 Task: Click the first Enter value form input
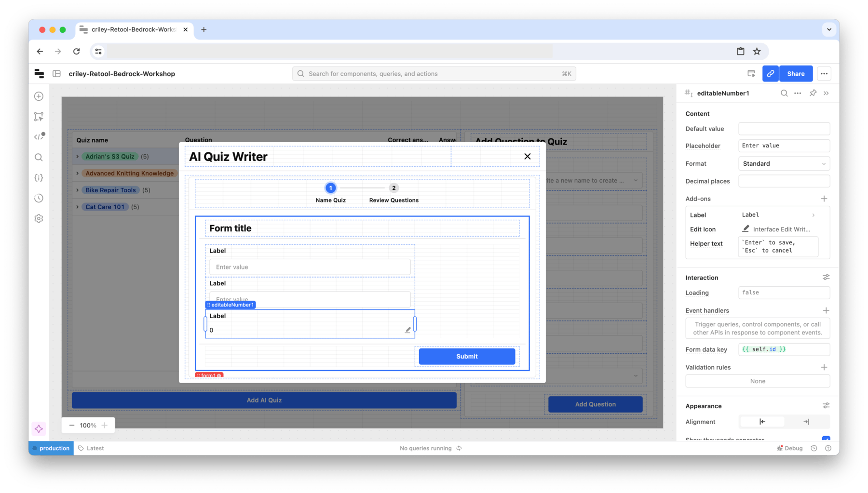point(310,267)
